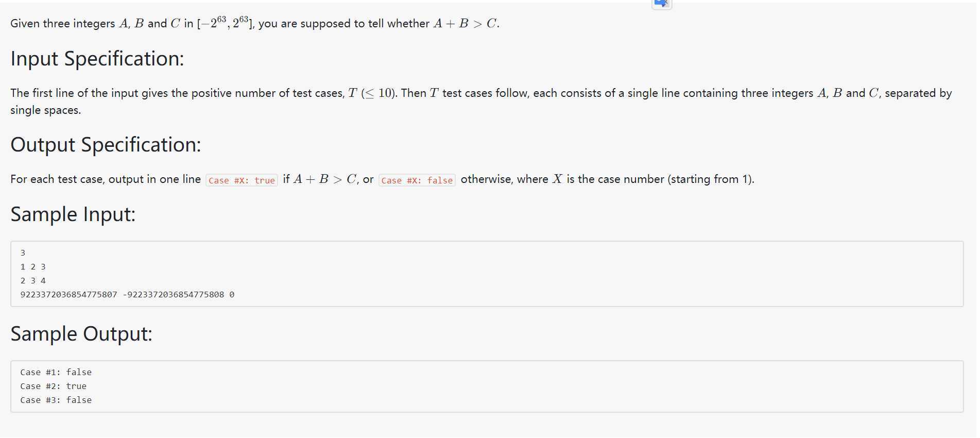Click the Input Specification heading
The image size is (980, 438).
click(x=97, y=59)
